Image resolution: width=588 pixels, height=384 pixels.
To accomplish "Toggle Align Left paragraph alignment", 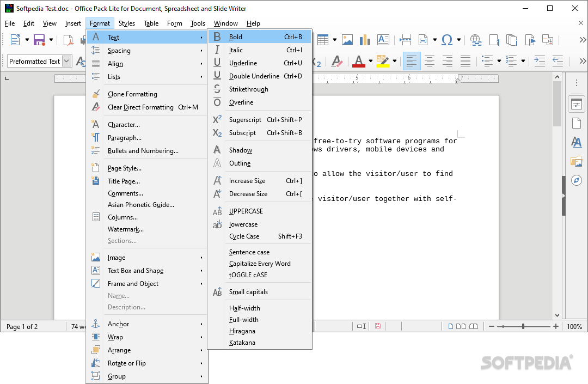I will pos(412,61).
